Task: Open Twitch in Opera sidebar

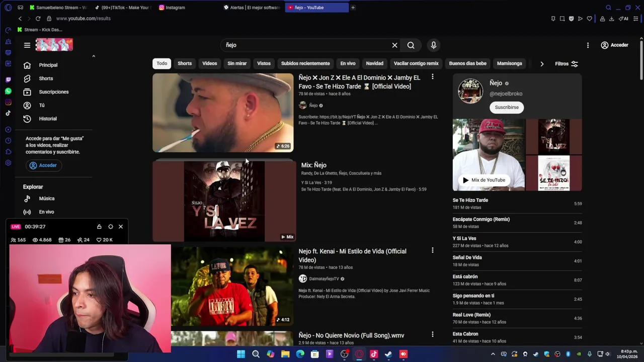Action: coord(8,79)
